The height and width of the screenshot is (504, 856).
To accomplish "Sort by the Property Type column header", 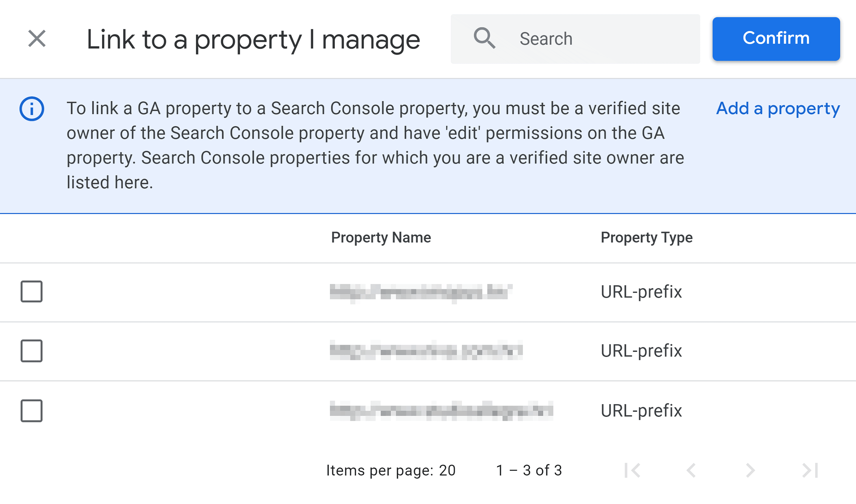I will click(646, 237).
